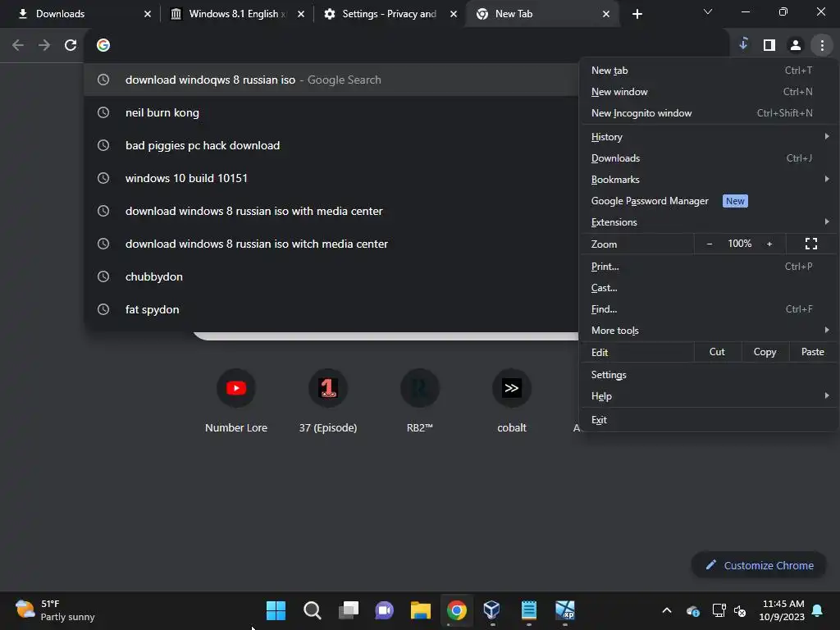Click the Windows Start button
Viewport: 840px width, 630px height.
pyautogui.click(x=276, y=610)
